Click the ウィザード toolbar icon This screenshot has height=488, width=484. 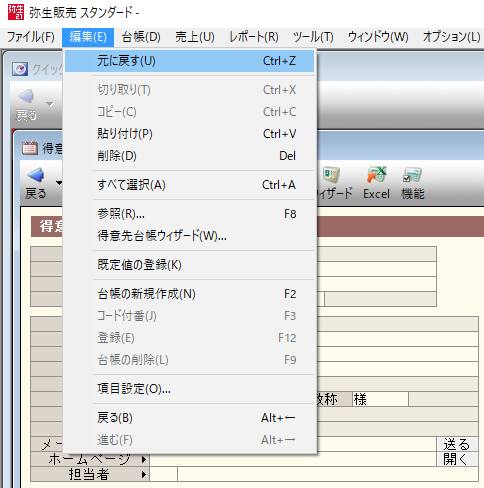331,175
